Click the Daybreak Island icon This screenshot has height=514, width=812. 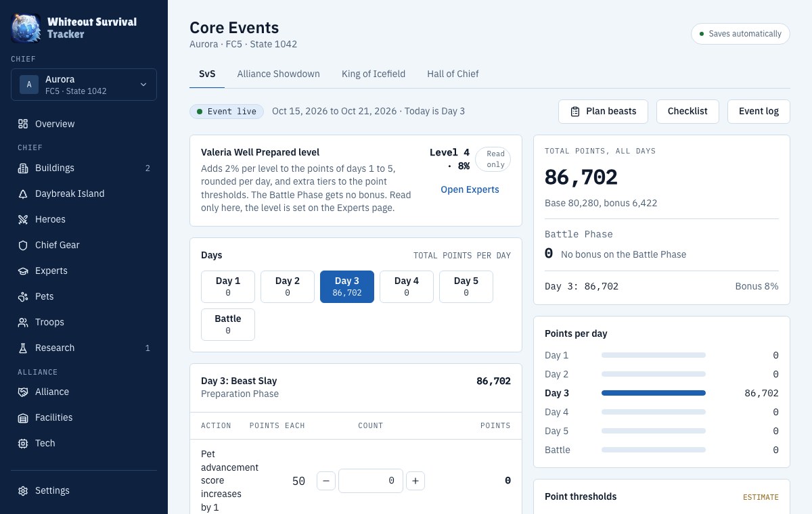pos(23,193)
